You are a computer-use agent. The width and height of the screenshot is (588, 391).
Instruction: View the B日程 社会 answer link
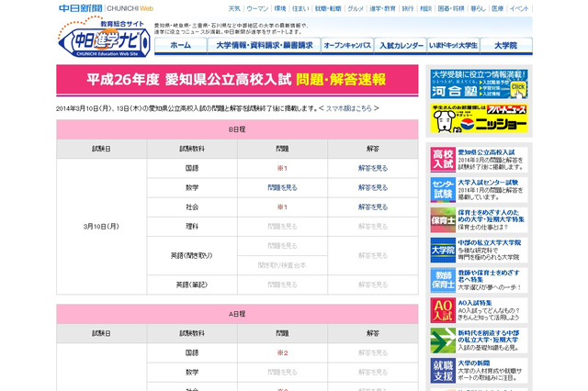(x=373, y=207)
